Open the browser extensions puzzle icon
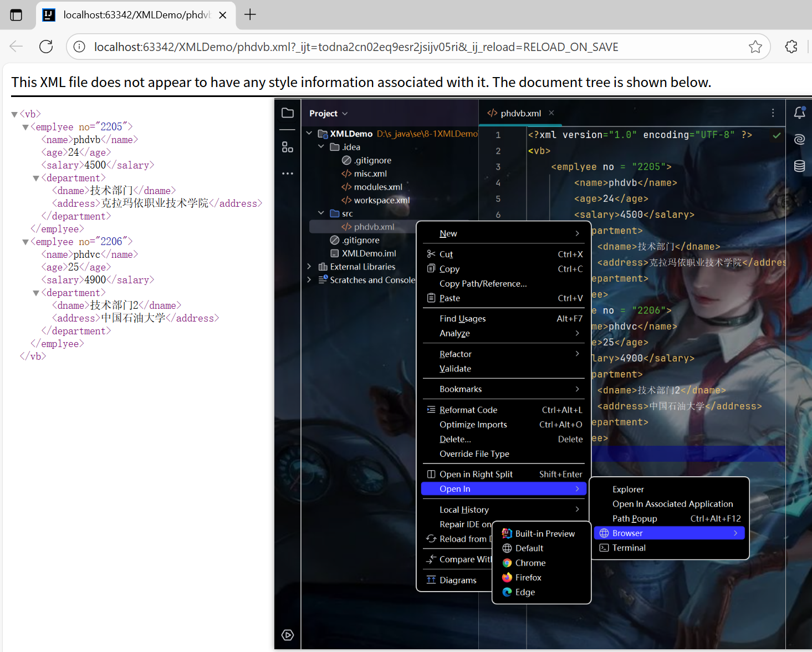 [x=791, y=47]
